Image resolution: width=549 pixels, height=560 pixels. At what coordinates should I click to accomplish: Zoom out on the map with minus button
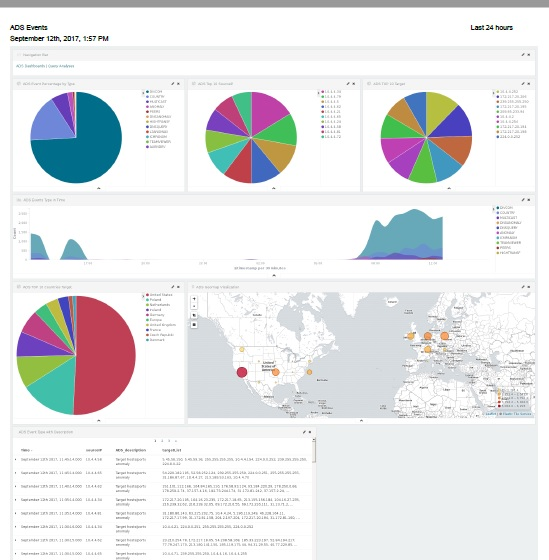pyautogui.click(x=194, y=306)
